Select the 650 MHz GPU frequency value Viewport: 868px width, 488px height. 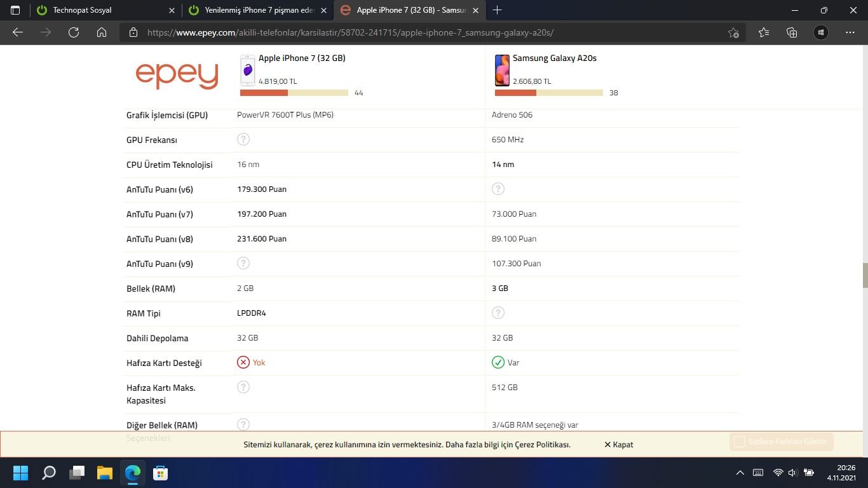point(508,140)
